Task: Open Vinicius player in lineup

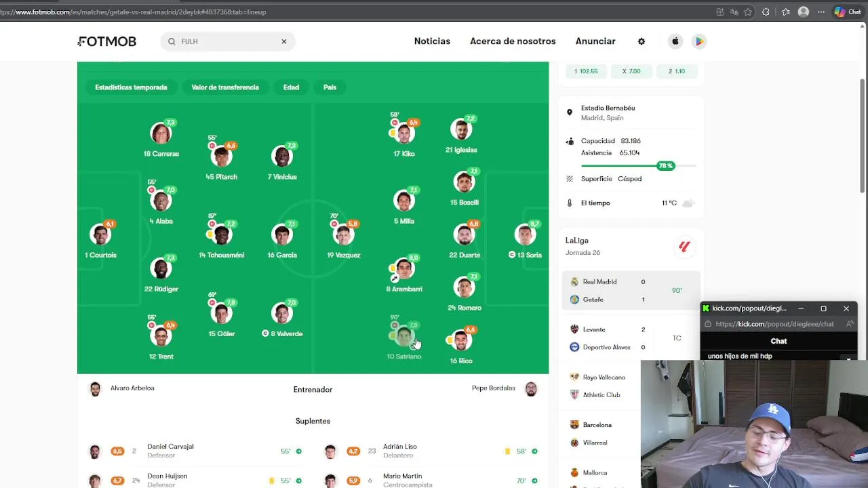Action: (282, 162)
